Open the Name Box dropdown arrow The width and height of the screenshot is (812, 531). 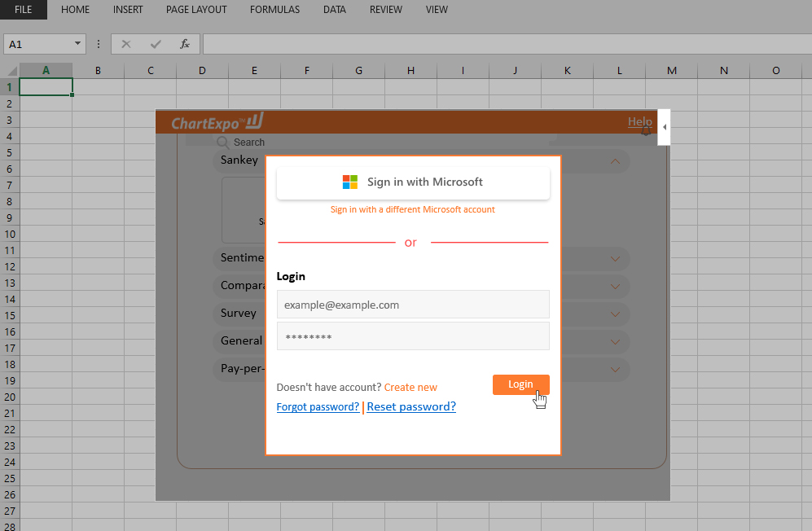pyautogui.click(x=77, y=43)
